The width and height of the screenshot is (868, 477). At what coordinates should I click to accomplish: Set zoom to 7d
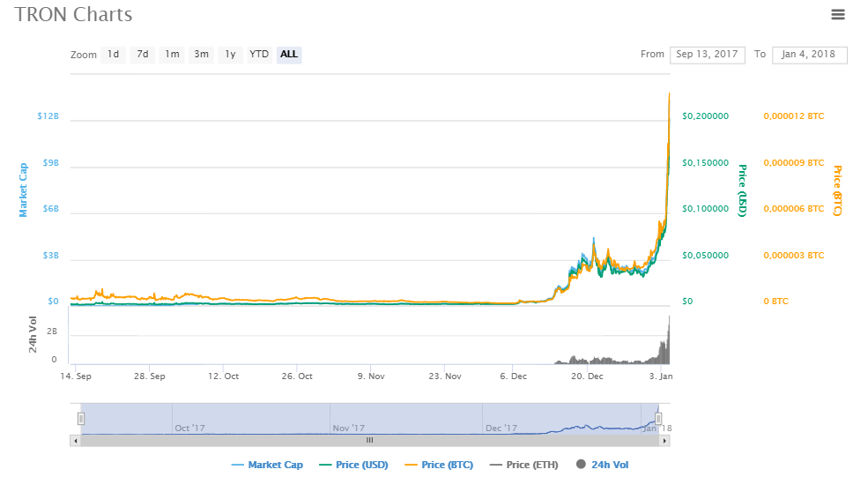(142, 55)
